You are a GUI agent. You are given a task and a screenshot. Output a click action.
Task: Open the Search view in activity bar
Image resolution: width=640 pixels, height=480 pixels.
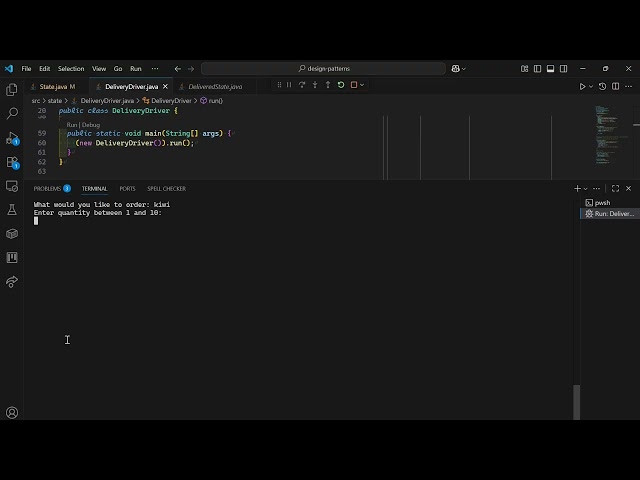pos(12,113)
